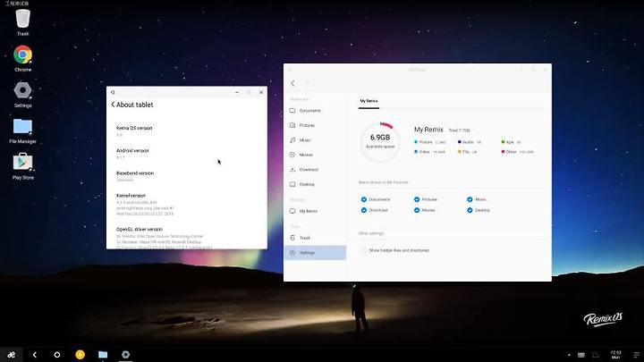The height and width of the screenshot is (362, 644).
Task: Open the keyboard icon in system tray
Action: coord(581,355)
